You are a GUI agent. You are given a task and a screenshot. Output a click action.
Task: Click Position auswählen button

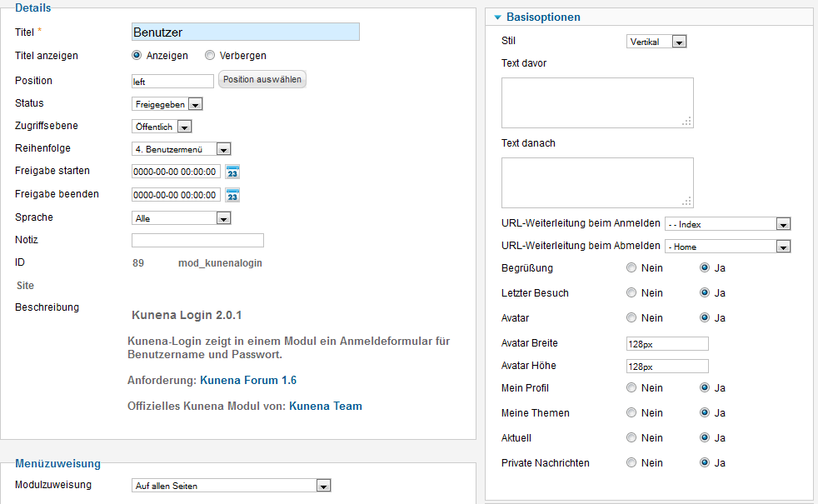pos(262,80)
